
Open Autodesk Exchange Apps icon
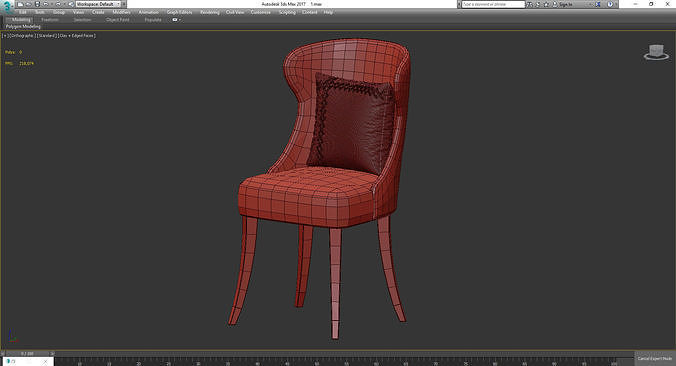(x=598, y=4)
